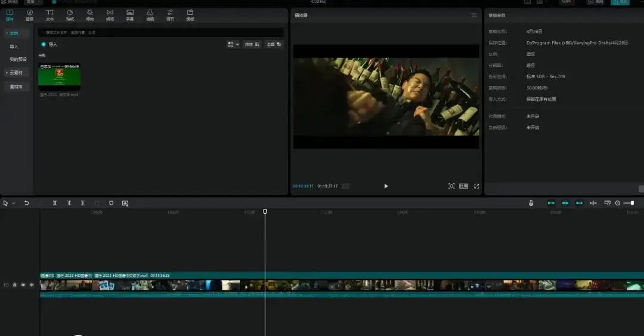Click the track cover icon
Screen dimensions: 644x336
(6, 285)
